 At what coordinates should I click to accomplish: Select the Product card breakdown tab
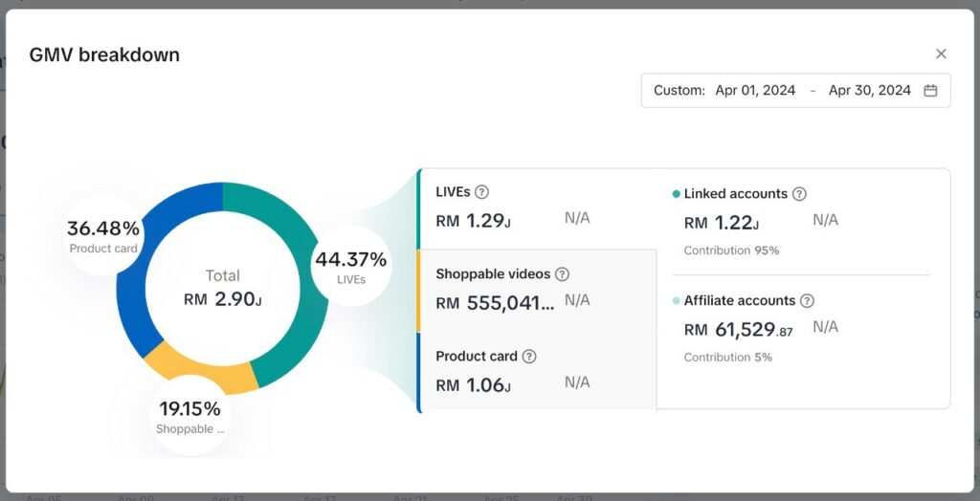(537, 373)
